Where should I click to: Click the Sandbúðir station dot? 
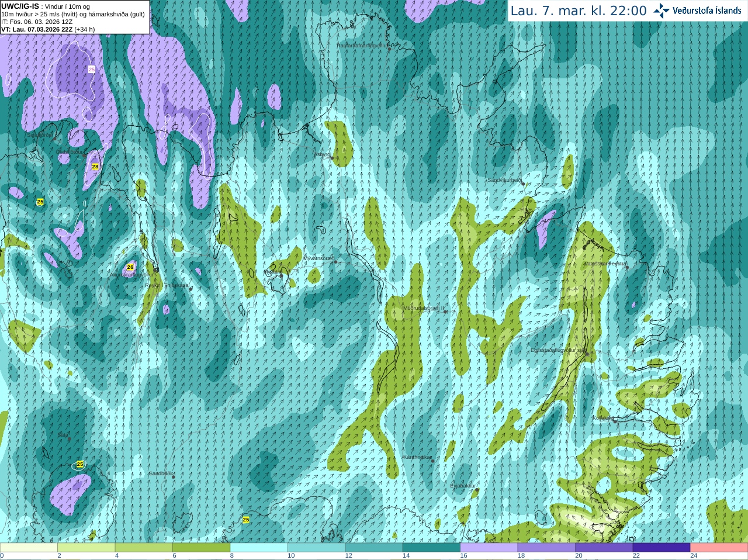tap(174, 477)
